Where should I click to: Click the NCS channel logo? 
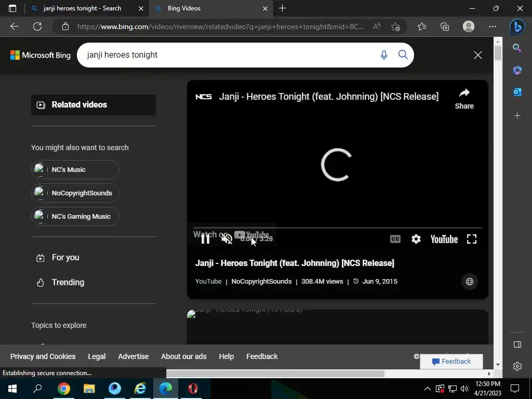click(204, 97)
